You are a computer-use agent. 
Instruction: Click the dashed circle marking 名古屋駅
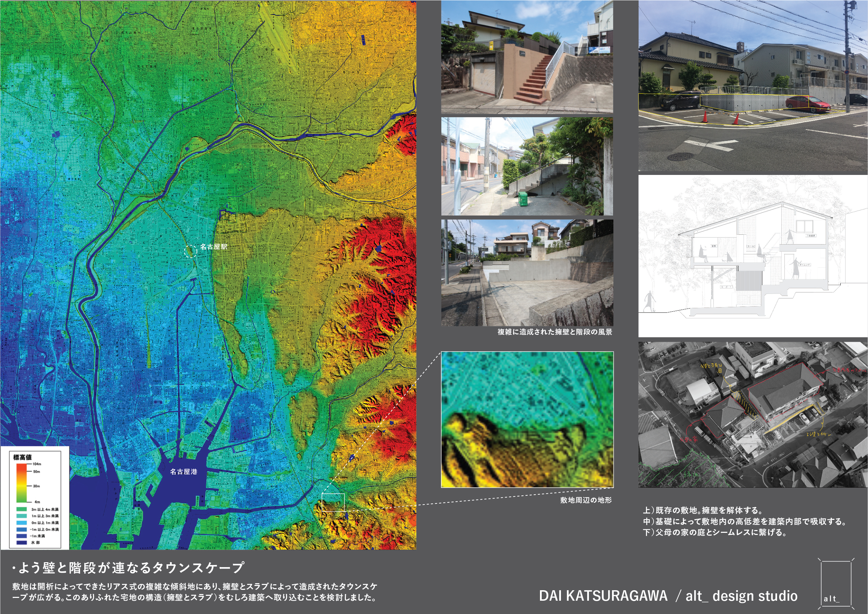[x=191, y=251]
